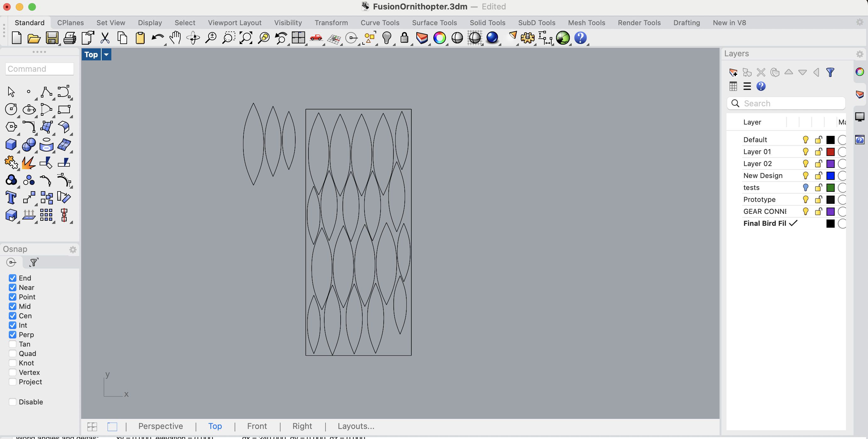Open the Solid Tools toolbar tab
868x439 pixels.
pos(487,23)
